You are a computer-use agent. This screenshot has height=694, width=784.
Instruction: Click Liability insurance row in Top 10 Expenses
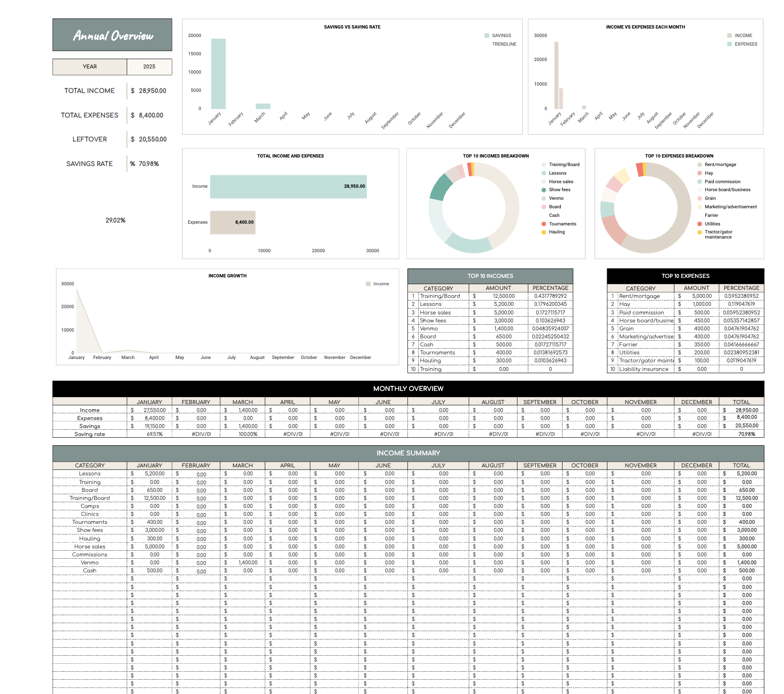point(685,369)
